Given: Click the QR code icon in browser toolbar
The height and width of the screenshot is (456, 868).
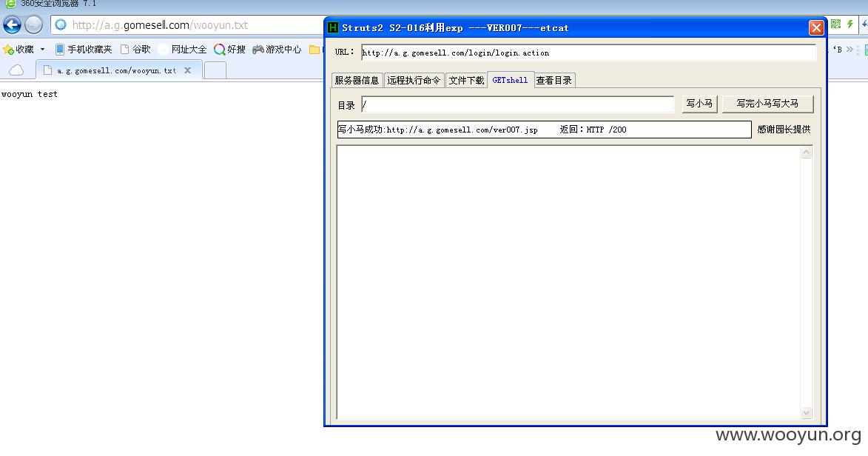Looking at the screenshot, I should pos(836,24).
